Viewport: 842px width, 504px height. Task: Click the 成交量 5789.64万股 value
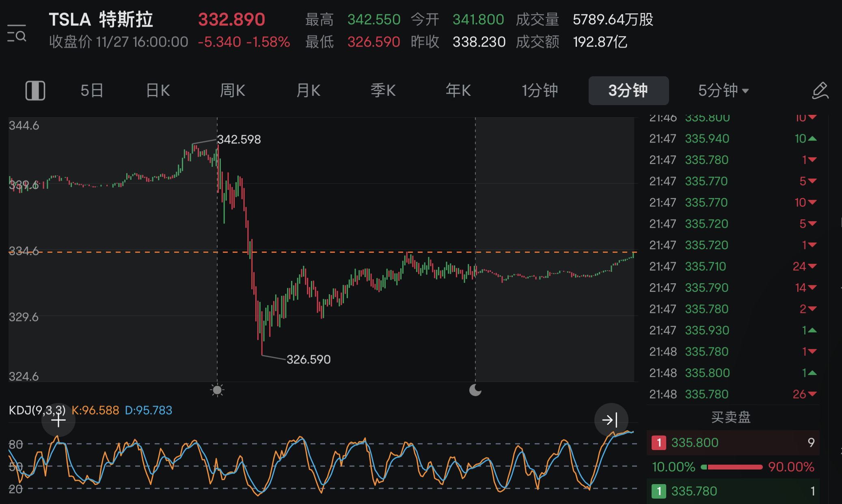pos(613,19)
